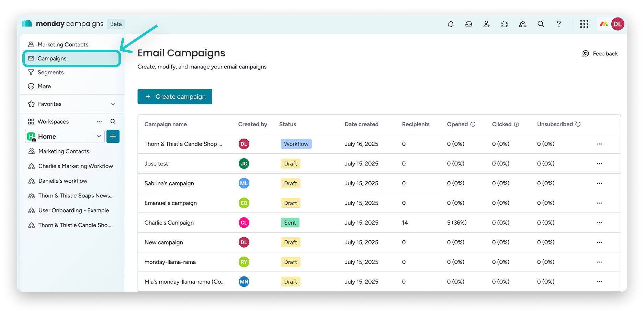Open the Jose test campaign

156,164
